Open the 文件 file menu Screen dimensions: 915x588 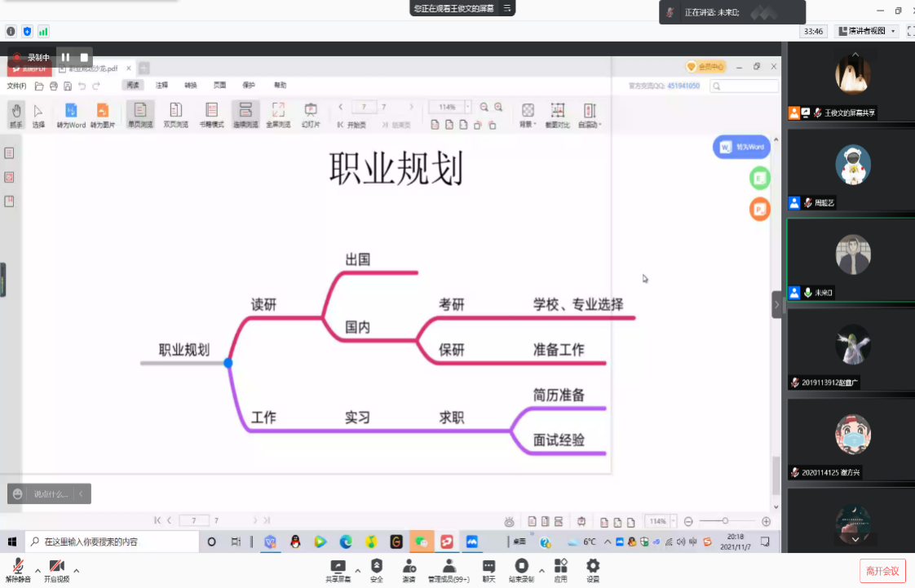(x=16, y=86)
